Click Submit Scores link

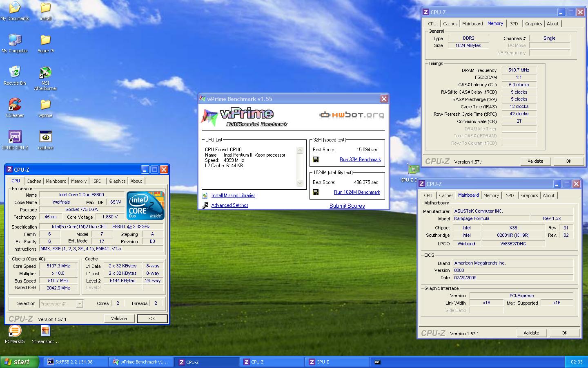[347, 206]
